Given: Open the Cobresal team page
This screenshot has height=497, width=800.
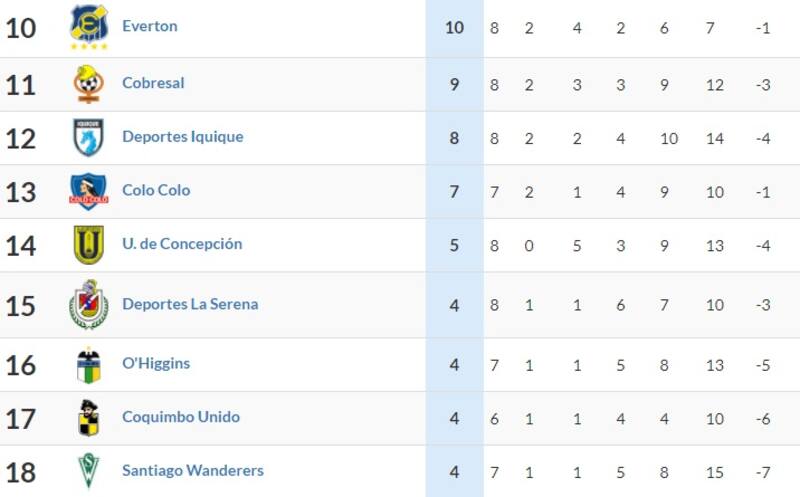Looking at the screenshot, I should coord(153,83).
